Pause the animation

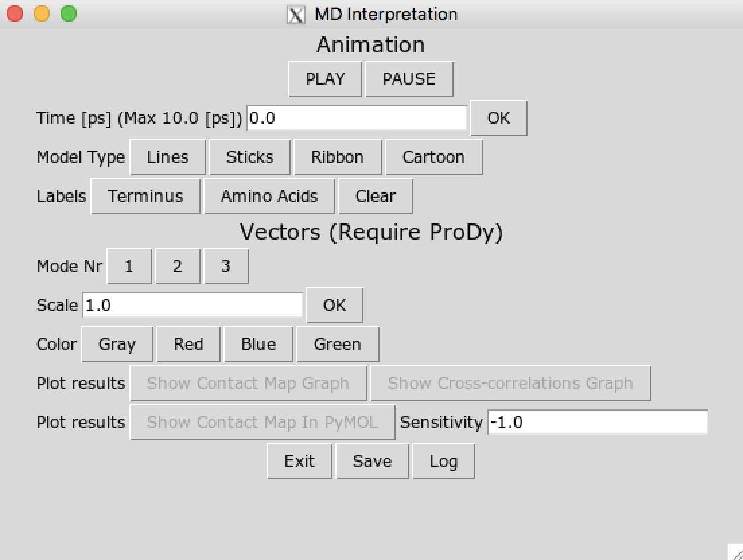[x=409, y=79]
